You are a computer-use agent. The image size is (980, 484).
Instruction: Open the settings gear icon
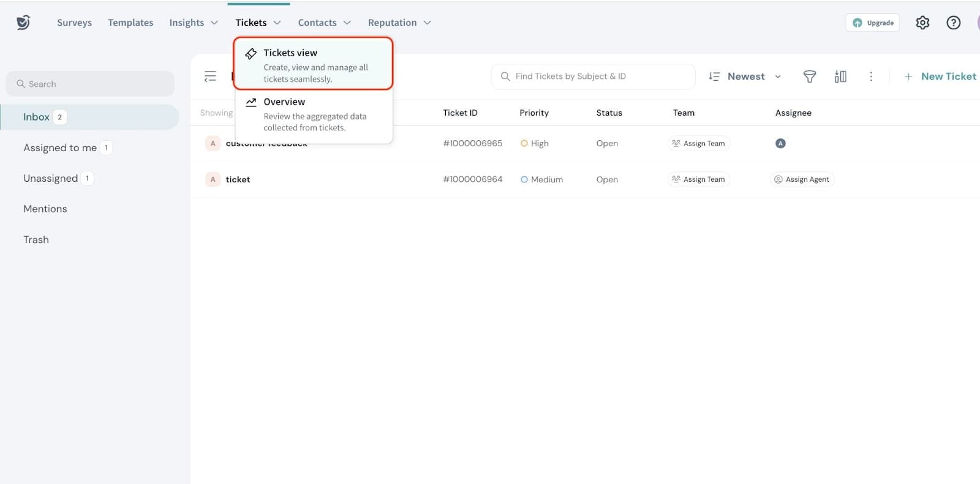coord(922,23)
